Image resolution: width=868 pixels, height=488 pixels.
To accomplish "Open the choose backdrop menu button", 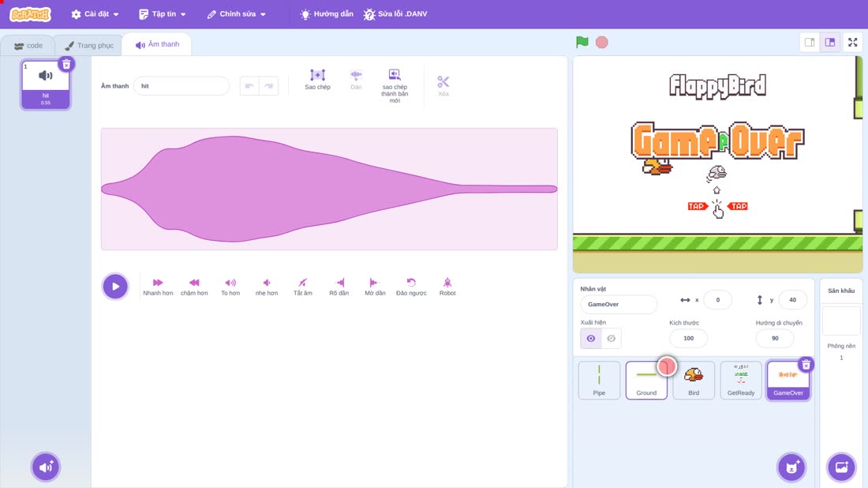I will click(841, 467).
